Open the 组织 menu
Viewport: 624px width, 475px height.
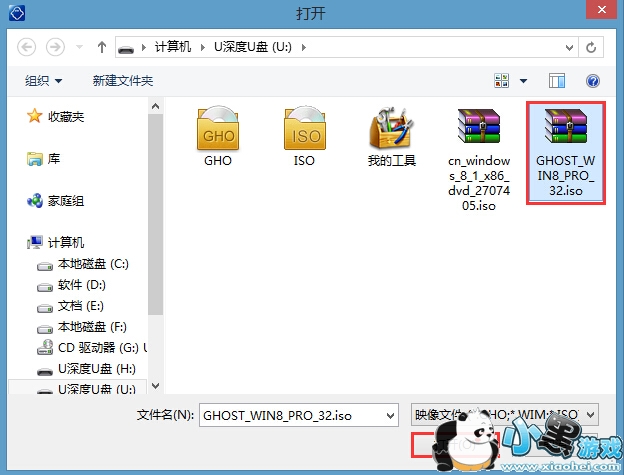point(43,81)
